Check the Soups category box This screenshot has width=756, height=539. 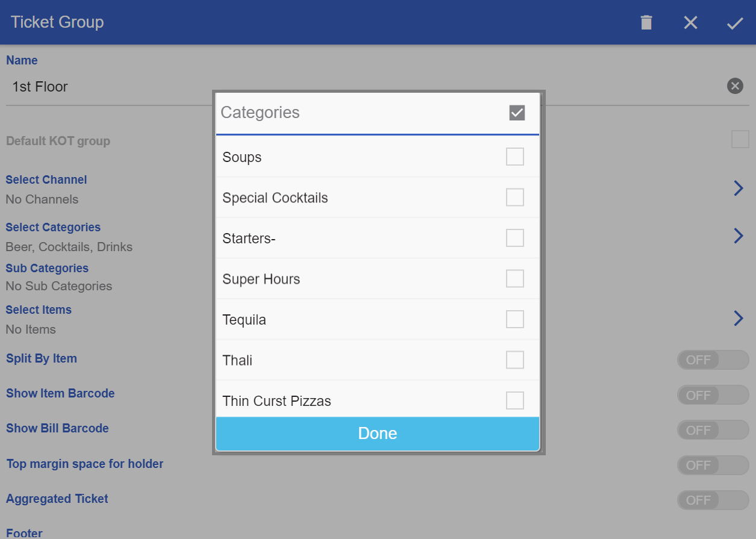point(515,157)
